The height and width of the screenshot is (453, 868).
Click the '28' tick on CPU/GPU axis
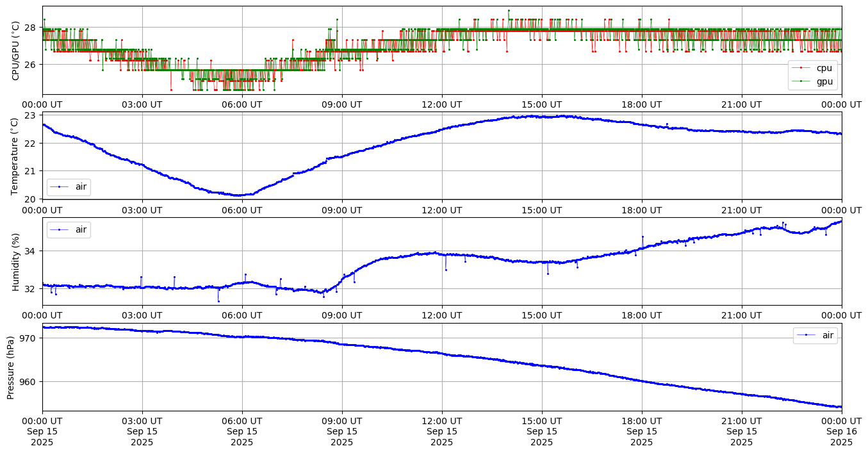coord(32,28)
